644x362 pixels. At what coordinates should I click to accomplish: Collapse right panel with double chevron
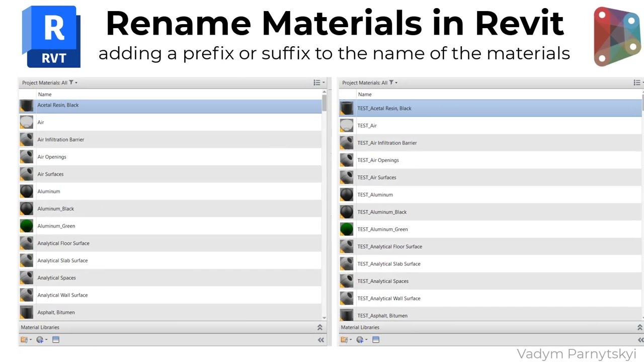tap(640, 340)
